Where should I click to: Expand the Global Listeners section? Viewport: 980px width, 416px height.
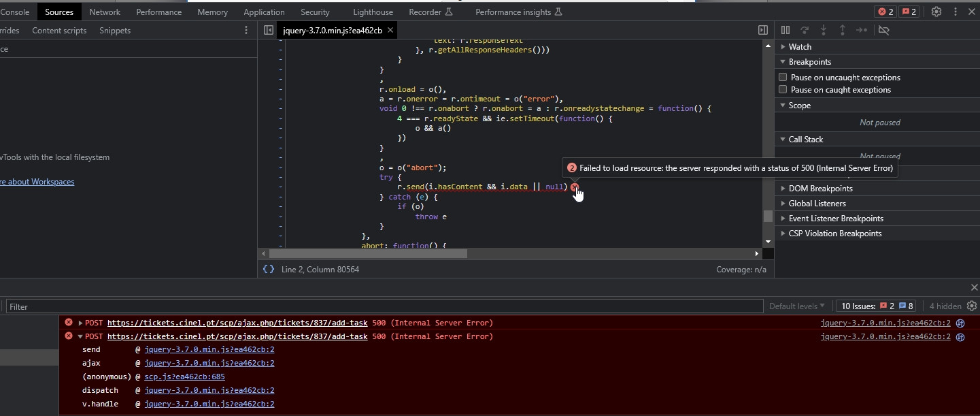pyautogui.click(x=877, y=204)
